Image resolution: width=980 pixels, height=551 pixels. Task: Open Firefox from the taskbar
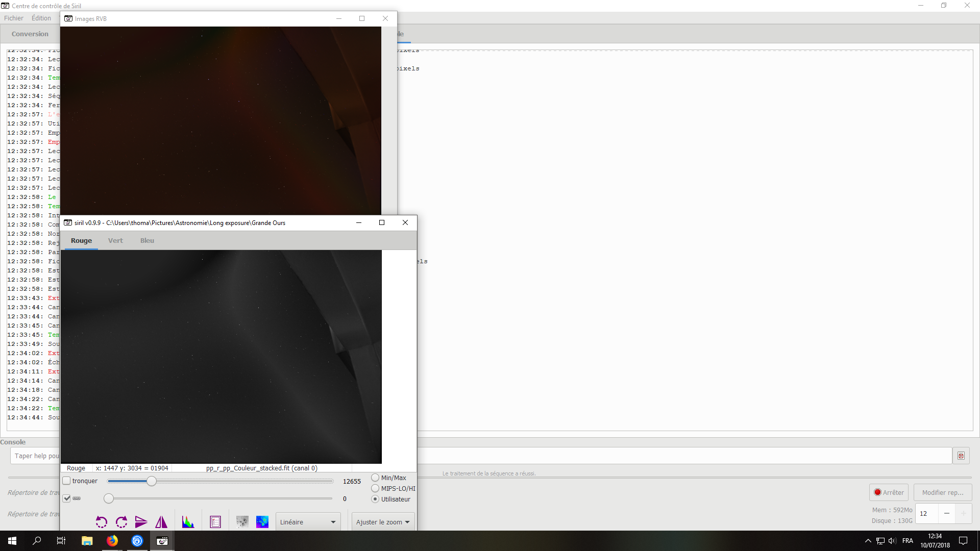coord(112,541)
